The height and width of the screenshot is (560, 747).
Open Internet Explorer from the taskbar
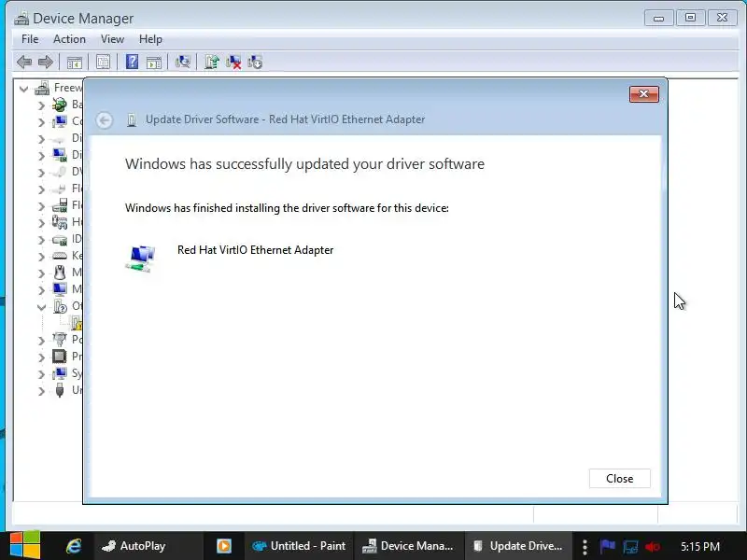coord(74,546)
